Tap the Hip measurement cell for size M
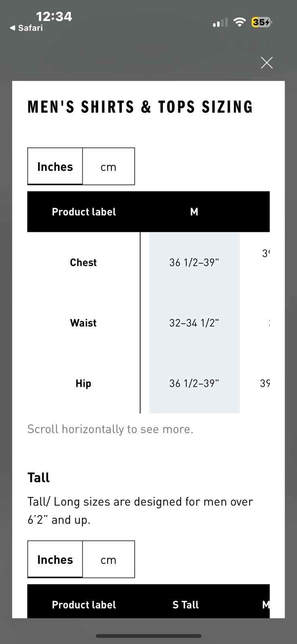 (194, 383)
